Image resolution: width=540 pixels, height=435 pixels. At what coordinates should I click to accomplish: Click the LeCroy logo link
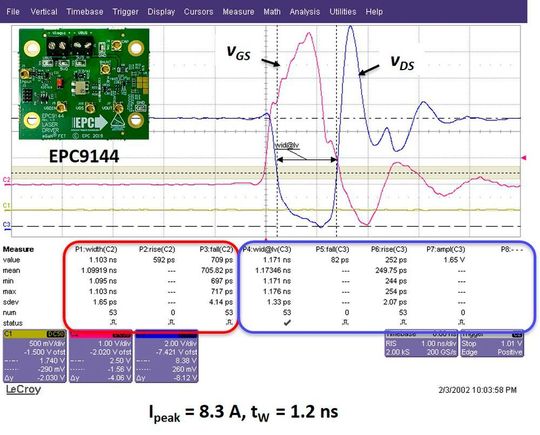pyautogui.click(x=23, y=390)
